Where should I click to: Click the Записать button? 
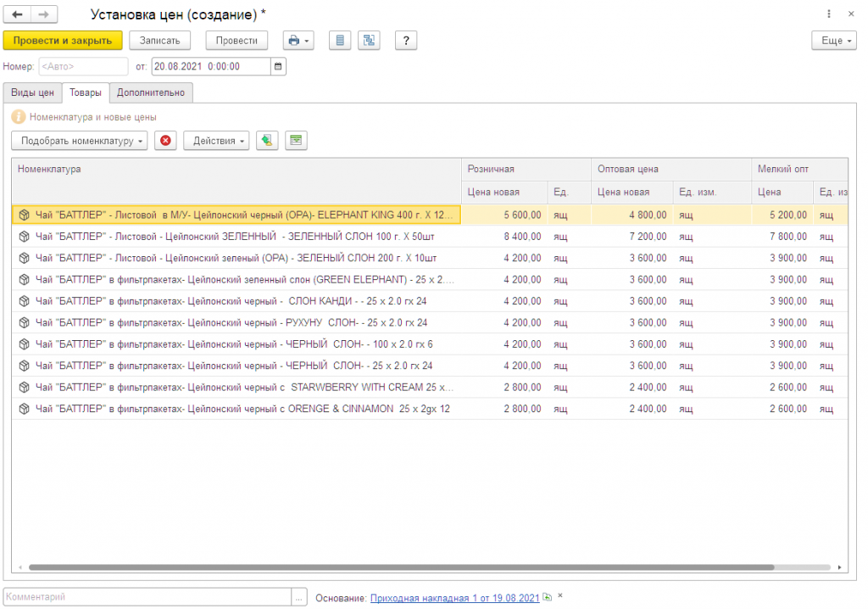coord(159,41)
